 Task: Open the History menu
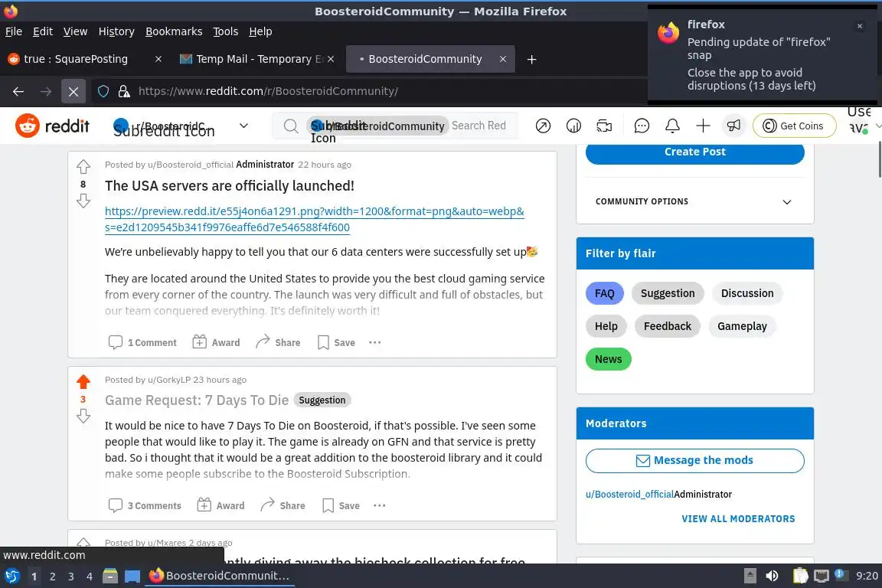pos(116,31)
